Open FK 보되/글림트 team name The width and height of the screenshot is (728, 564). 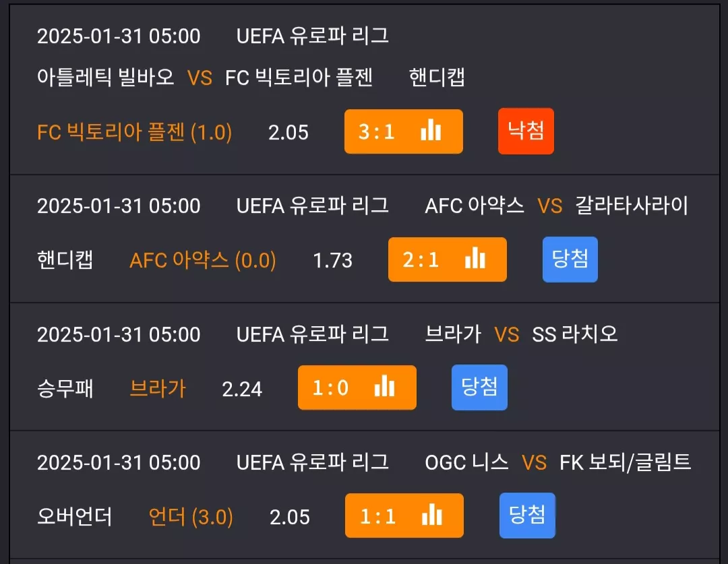(x=626, y=462)
